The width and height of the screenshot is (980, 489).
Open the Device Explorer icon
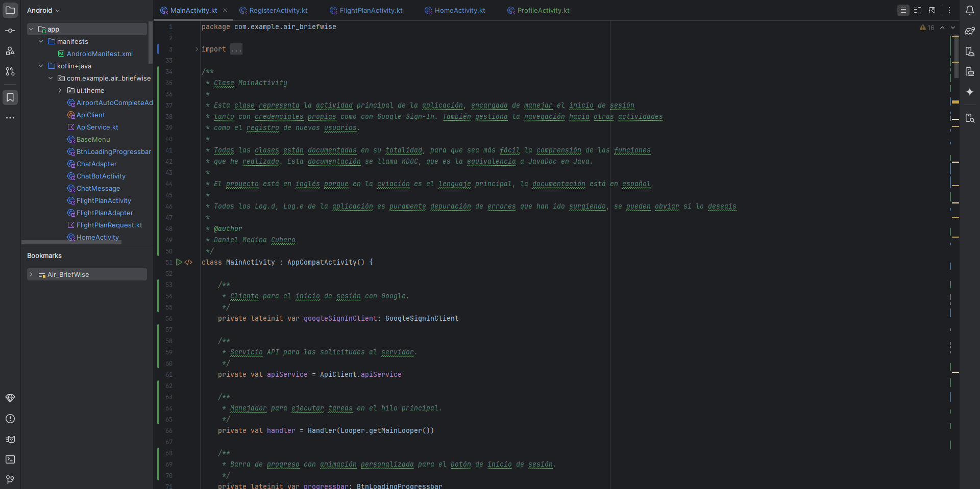click(970, 118)
